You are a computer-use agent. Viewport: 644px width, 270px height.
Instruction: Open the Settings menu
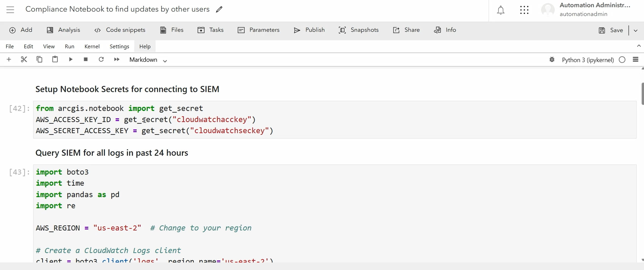click(x=119, y=46)
